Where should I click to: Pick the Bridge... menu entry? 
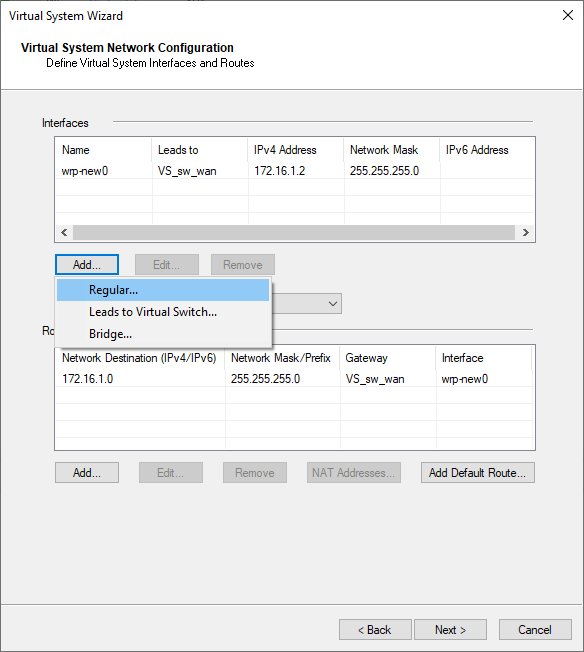163,334
